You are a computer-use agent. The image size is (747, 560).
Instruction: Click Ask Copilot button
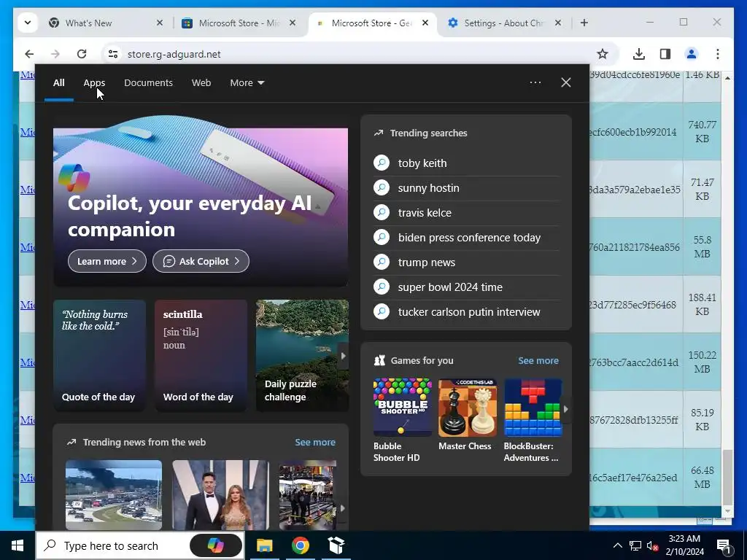point(201,261)
